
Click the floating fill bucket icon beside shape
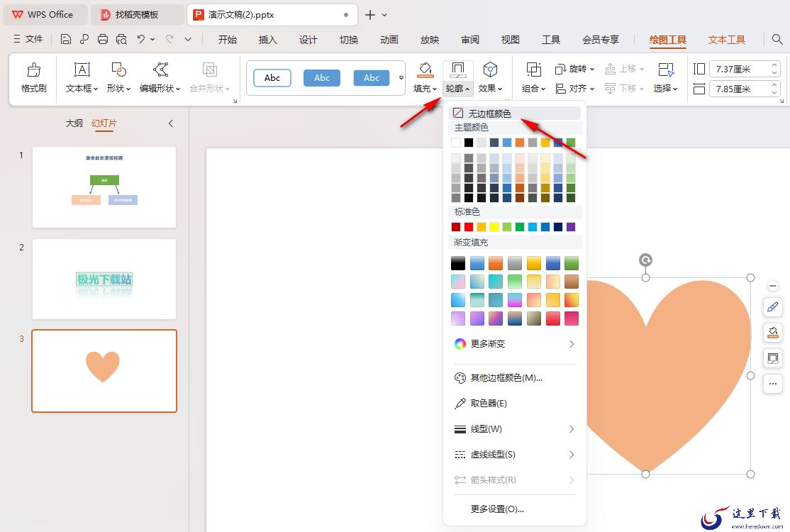pos(773,332)
